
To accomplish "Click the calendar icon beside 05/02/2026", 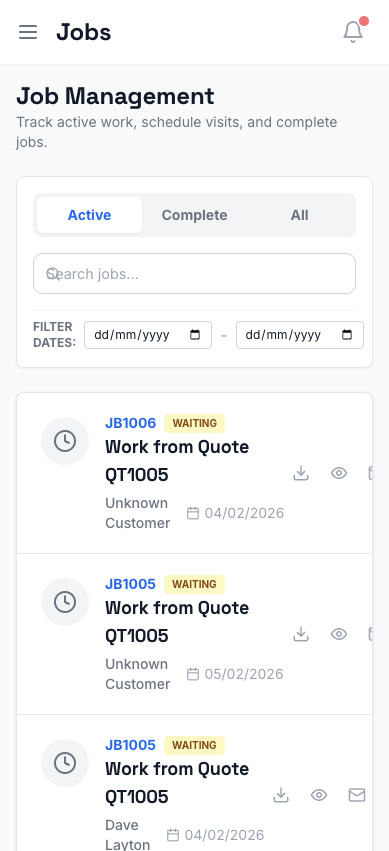I will [x=193, y=674].
